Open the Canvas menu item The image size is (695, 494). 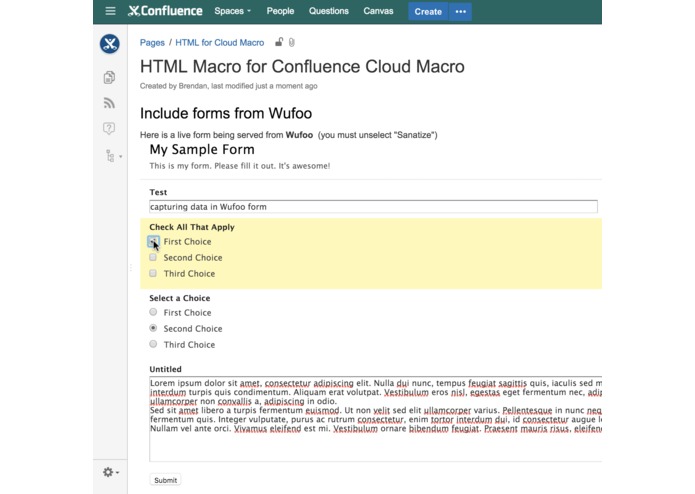[x=378, y=11]
